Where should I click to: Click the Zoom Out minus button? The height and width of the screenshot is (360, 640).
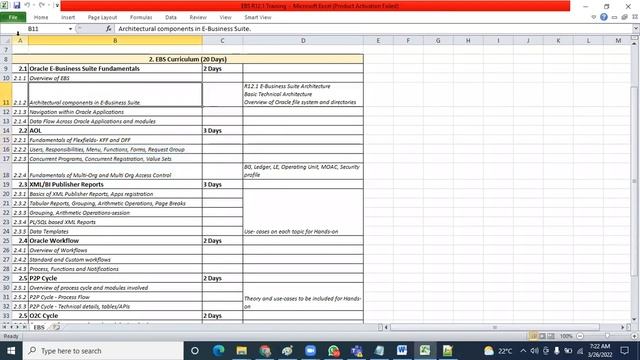[580, 336]
